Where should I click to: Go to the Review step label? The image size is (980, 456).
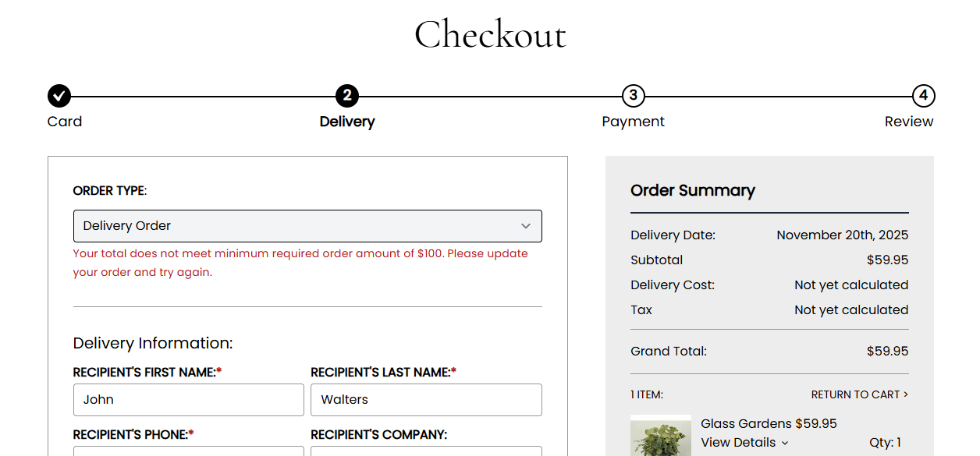[x=909, y=122]
